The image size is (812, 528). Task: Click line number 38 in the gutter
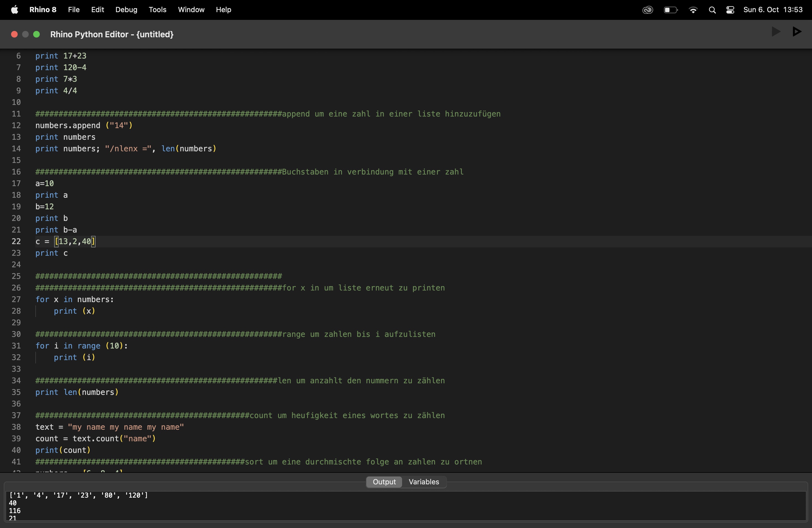click(16, 427)
